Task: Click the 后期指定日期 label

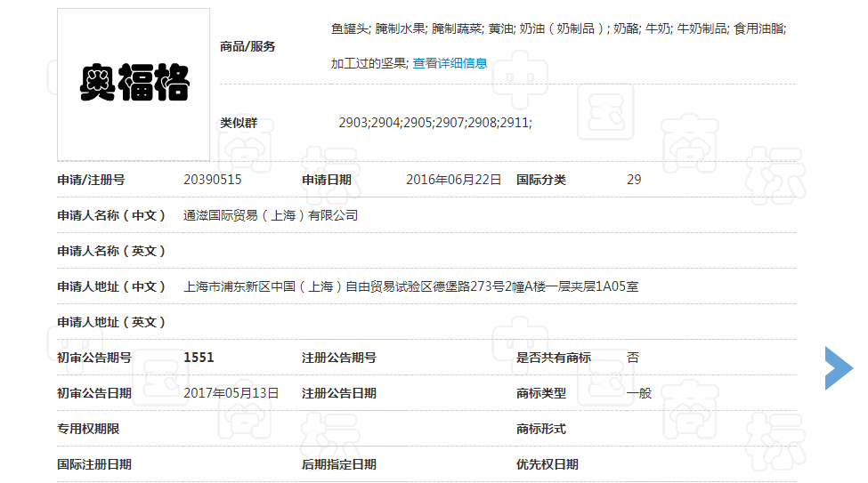Action: pyautogui.click(x=339, y=464)
